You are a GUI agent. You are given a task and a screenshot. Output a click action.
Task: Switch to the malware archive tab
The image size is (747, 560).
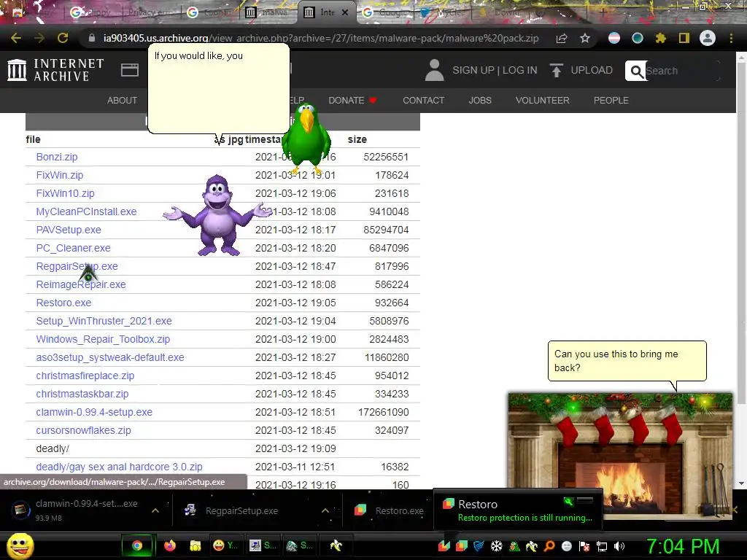tap(268, 12)
